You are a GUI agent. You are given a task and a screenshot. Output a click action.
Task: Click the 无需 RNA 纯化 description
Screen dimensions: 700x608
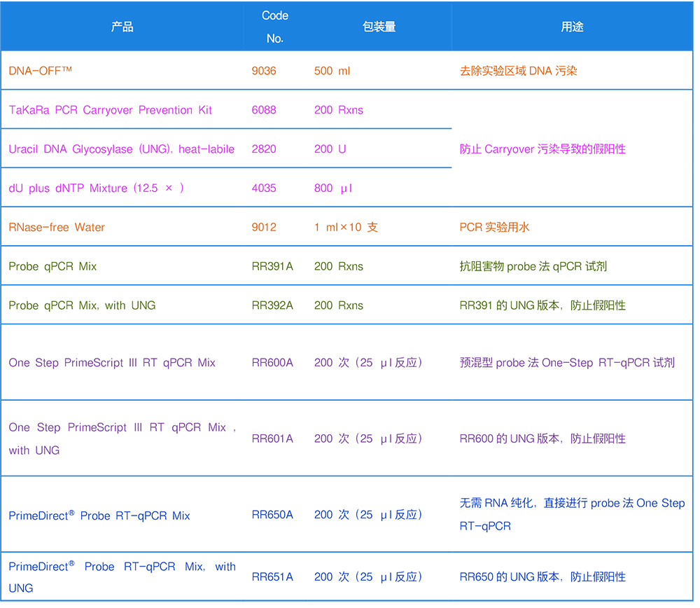[573, 515]
